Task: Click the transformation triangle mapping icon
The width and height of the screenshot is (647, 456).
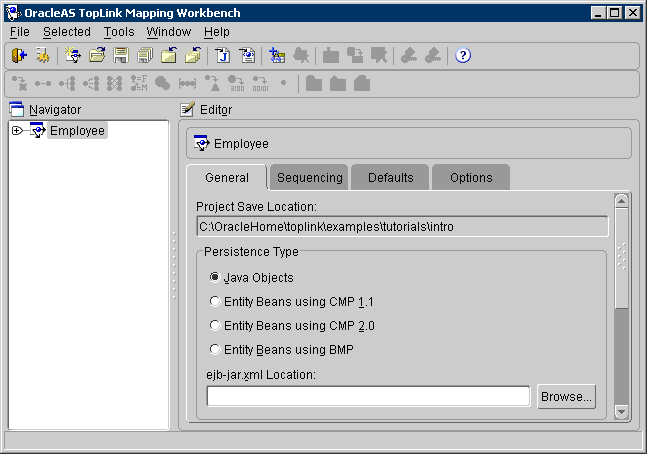Action: click(213, 83)
